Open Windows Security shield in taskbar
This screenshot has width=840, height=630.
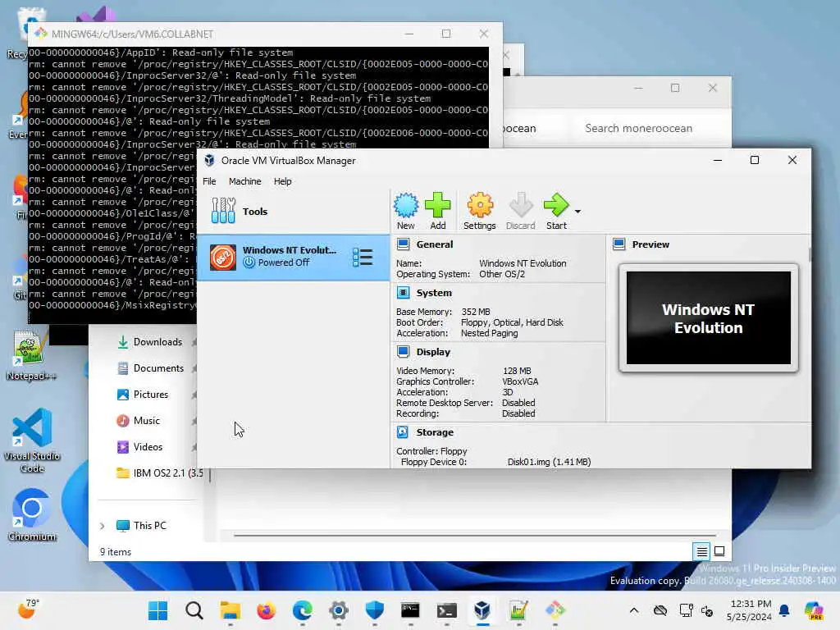coord(374,610)
